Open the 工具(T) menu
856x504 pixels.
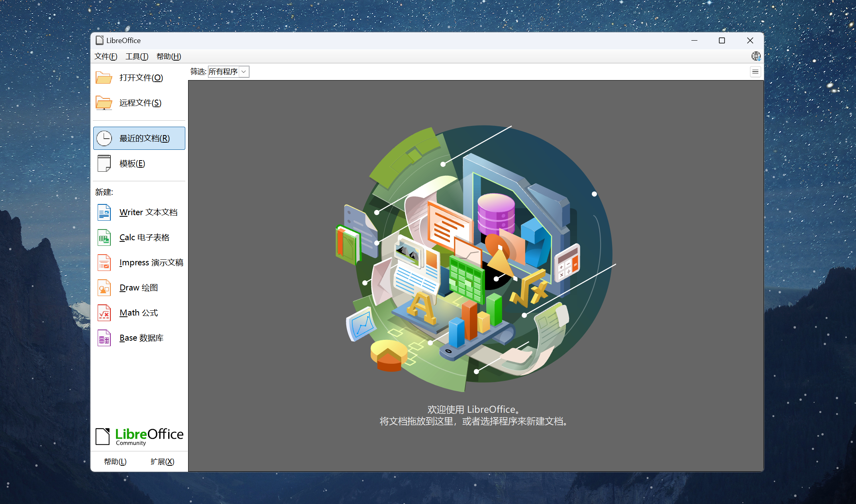click(x=137, y=56)
